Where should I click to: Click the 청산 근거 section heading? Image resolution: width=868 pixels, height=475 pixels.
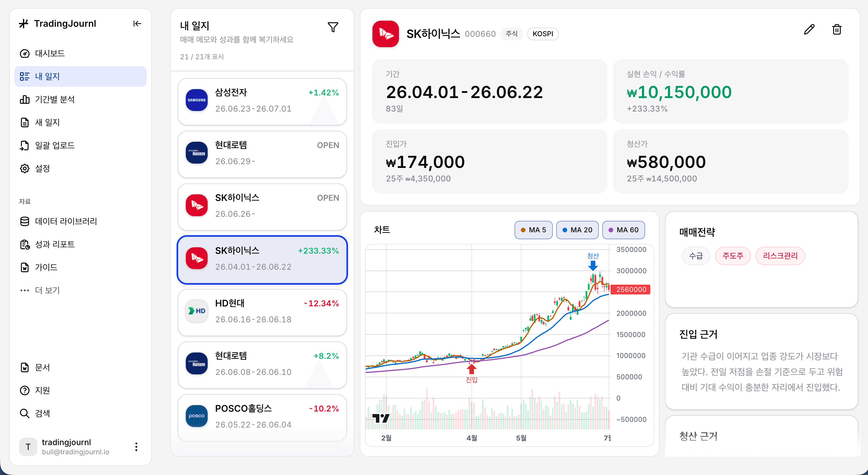pos(698,436)
